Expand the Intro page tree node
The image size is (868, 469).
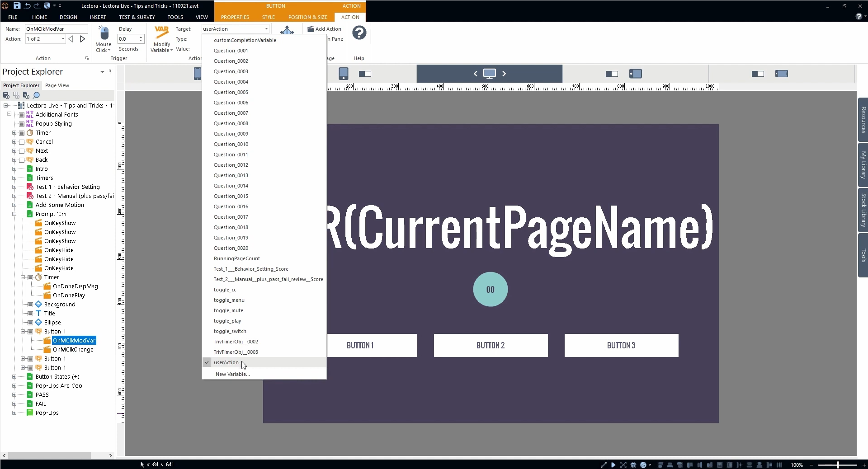[14, 169]
